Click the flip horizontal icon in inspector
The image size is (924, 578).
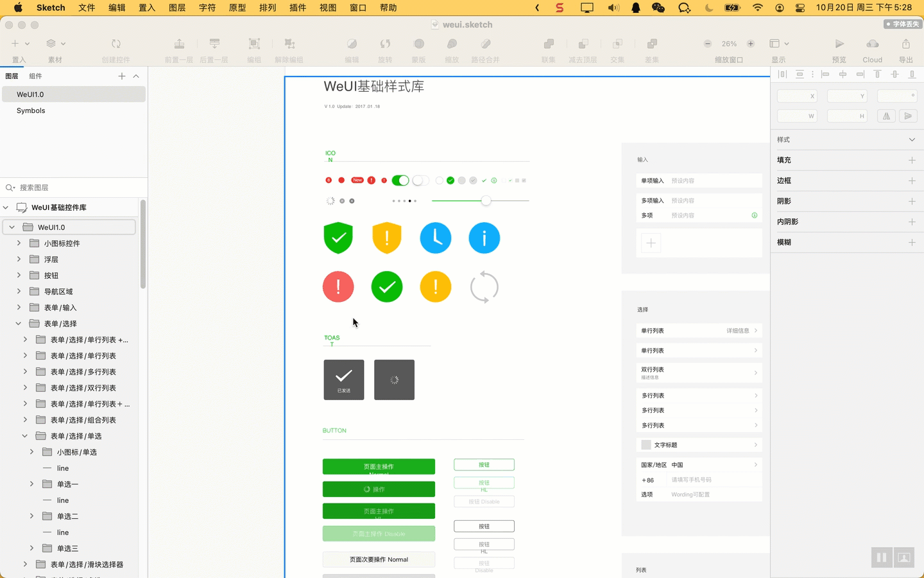886,116
